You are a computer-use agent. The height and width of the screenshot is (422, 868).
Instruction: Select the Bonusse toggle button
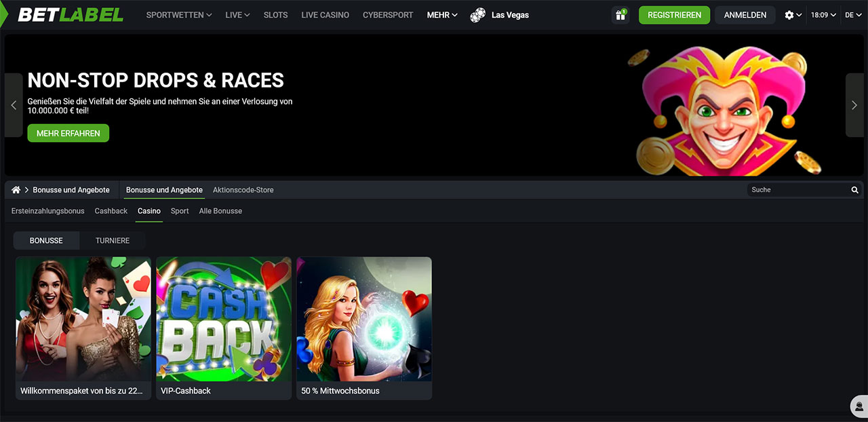(46, 241)
